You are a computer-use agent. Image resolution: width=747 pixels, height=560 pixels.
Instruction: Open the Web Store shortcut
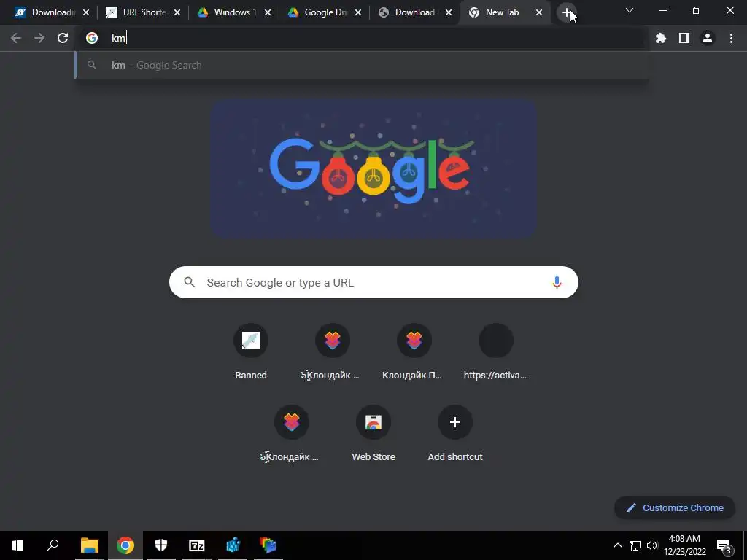tap(373, 433)
